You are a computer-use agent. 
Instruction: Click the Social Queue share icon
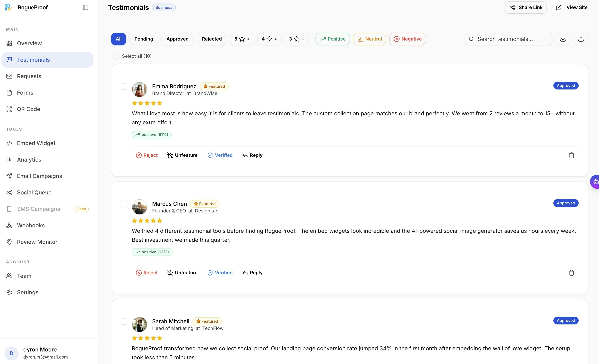[x=9, y=193]
